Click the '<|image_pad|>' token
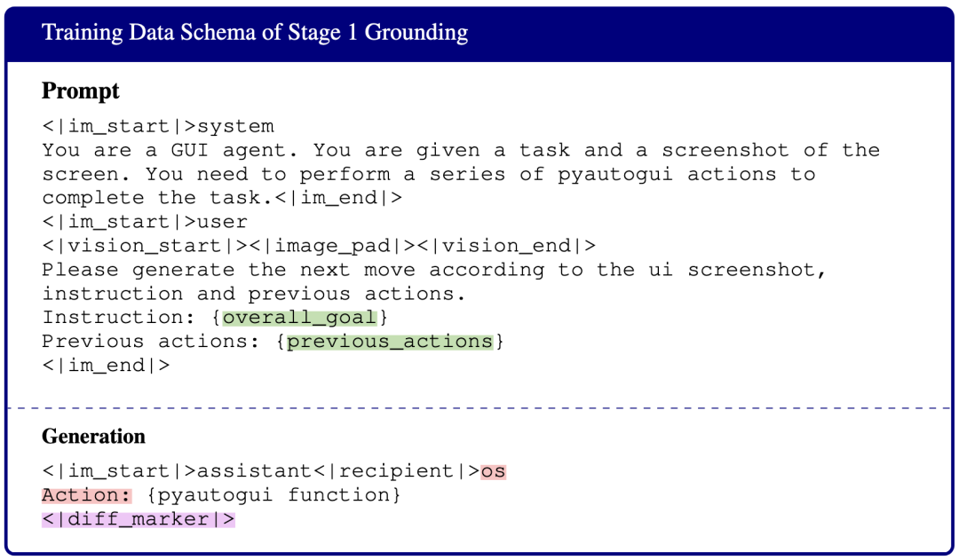This screenshot has width=959, height=560. click(x=332, y=246)
